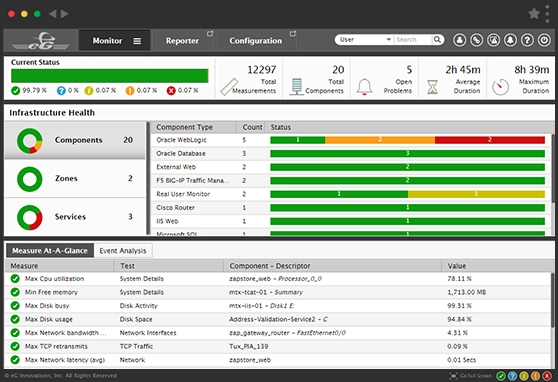Viewport: 558px width, 382px height.
Task: Click the IIS Web component type
Action: (167, 221)
